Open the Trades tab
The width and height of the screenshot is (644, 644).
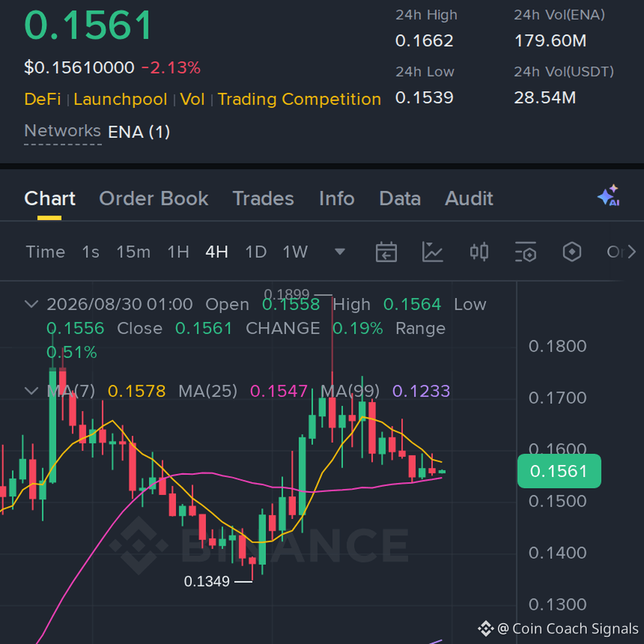click(x=264, y=199)
